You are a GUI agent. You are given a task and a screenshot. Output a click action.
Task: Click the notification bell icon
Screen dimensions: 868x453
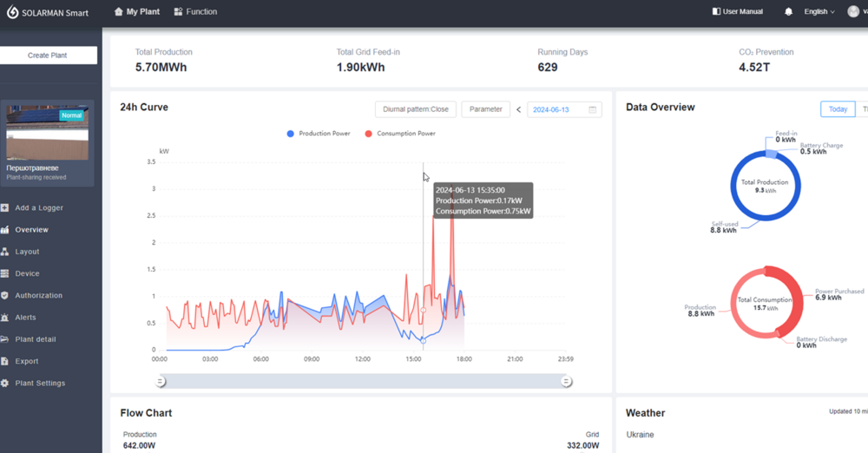point(788,12)
